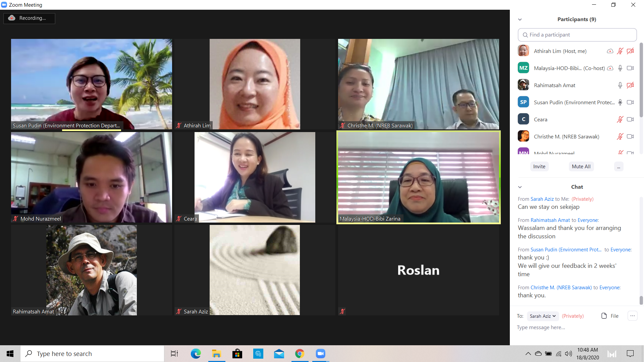Click the chat panel scrollbar
This screenshot has height=362, width=644.
click(x=641, y=300)
